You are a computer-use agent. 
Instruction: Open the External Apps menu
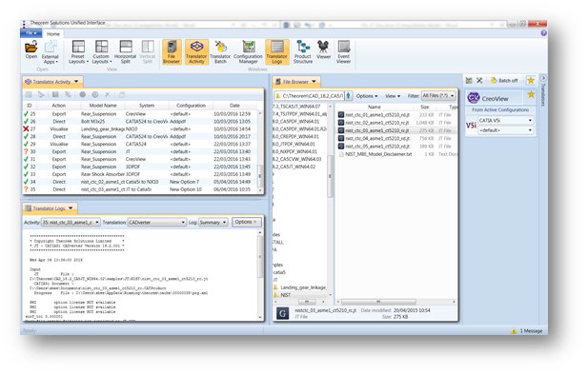tap(51, 52)
